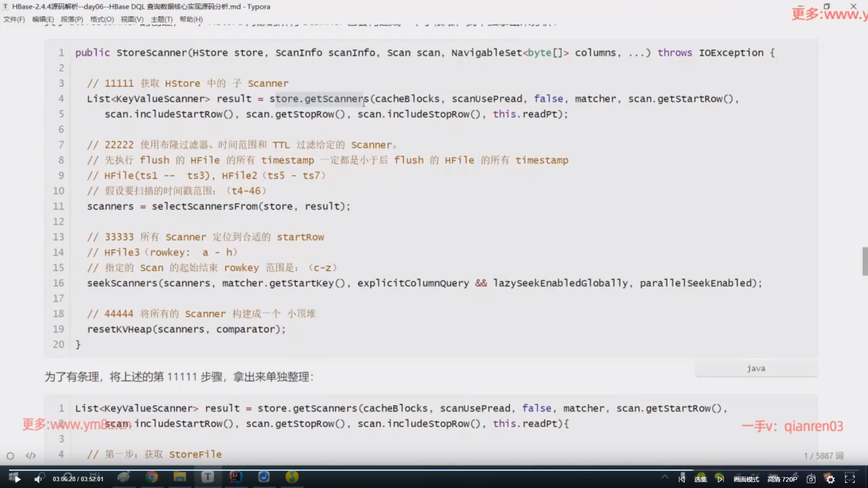This screenshot has width=868, height=488.
Task: Open the 选集 episode list
Action: tap(700, 479)
